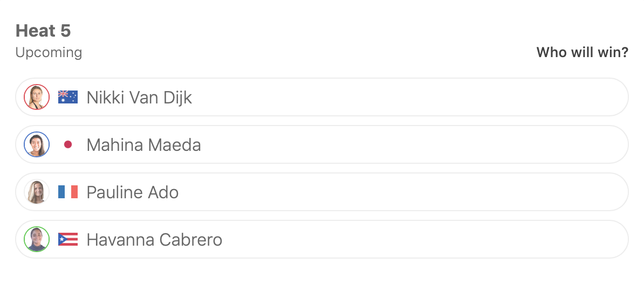Click the Australian flag icon

tap(68, 98)
